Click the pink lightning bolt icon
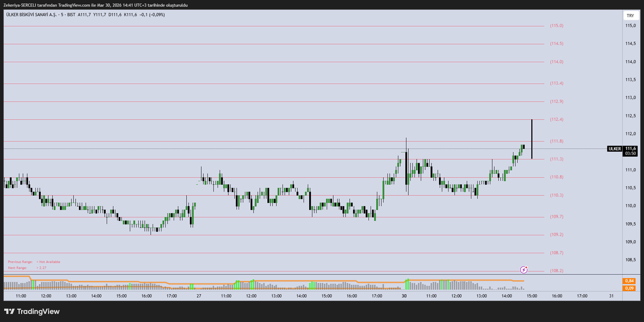 click(524, 269)
